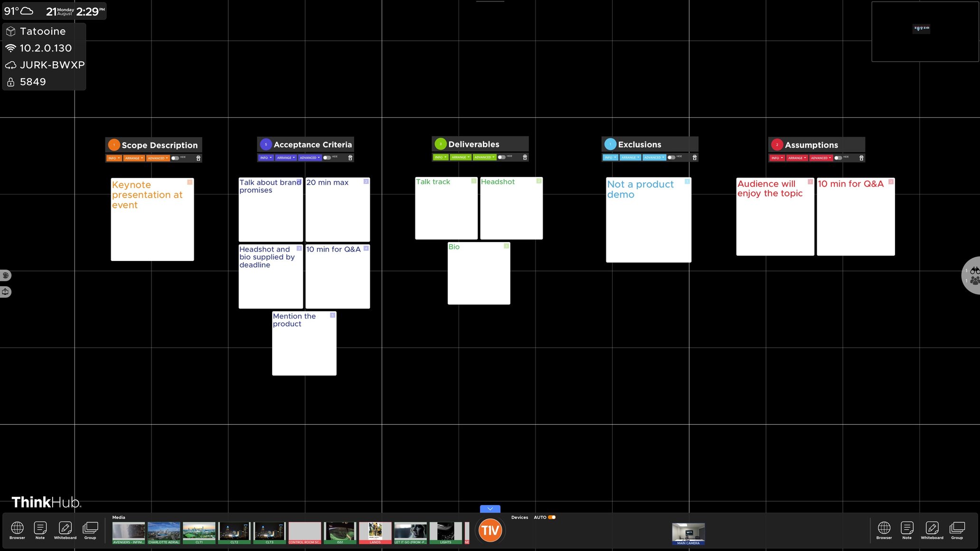Click the orange numbered circle on Scope Description
This screenshot has height=551, width=980.
pos(113,145)
